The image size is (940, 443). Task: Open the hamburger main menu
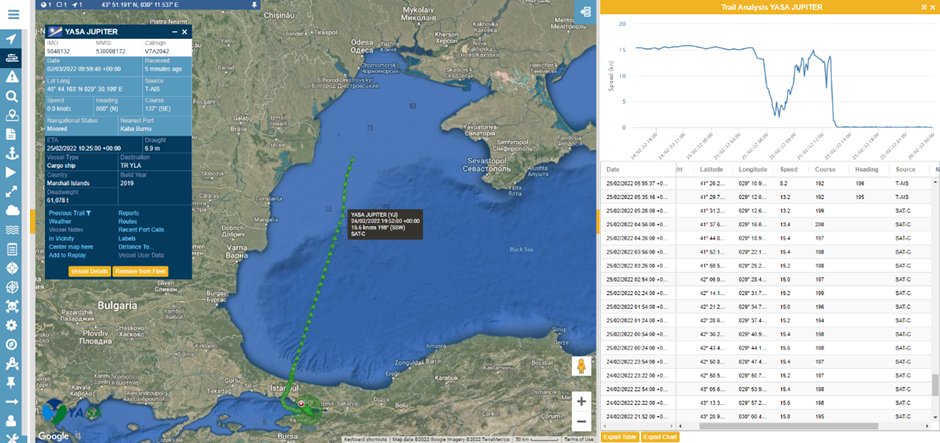tap(13, 14)
